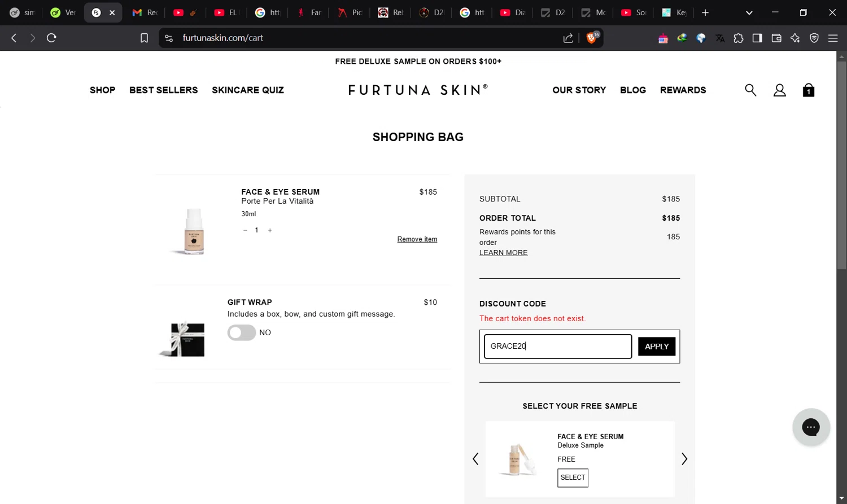Open the Leo AI sparkle icon

pyautogui.click(x=795, y=38)
